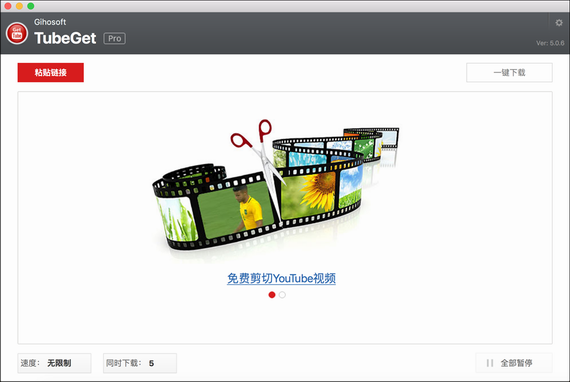The height and width of the screenshot is (382, 570).
Task: Click the Gihosoft brand text
Action: click(50, 22)
